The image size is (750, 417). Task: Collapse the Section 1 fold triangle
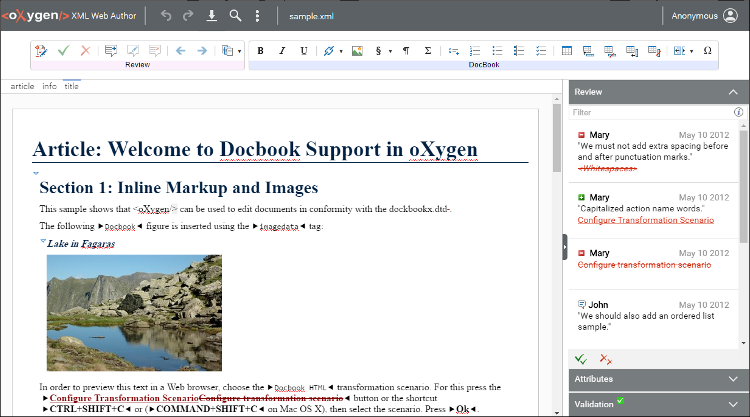coord(36,174)
